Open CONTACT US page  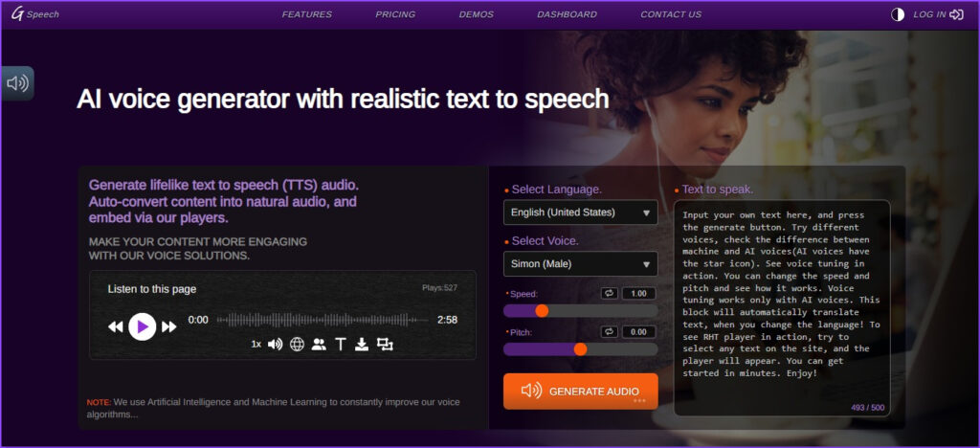(x=671, y=14)
